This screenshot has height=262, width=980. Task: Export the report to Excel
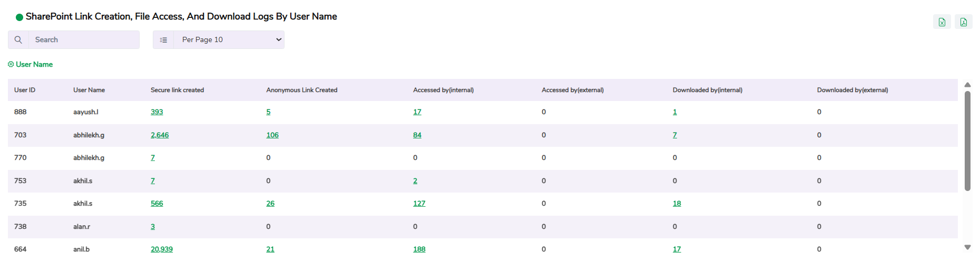[942, 22]
